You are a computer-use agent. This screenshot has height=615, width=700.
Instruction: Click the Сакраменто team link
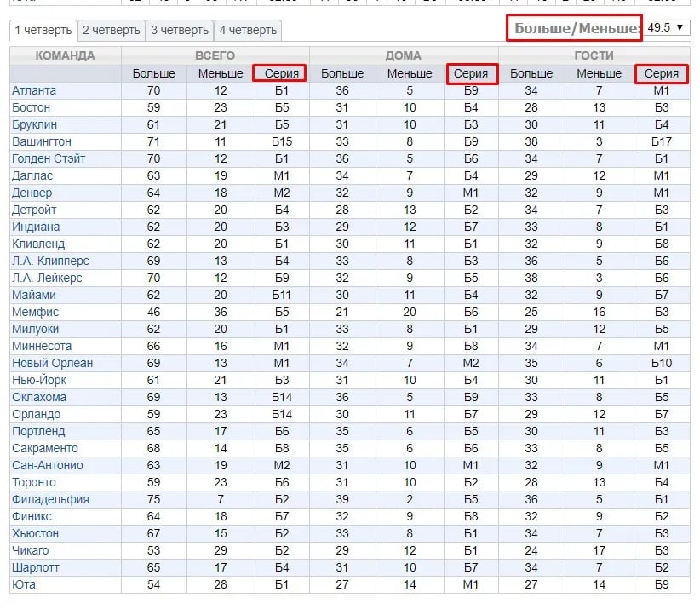[x=44, y=448]
